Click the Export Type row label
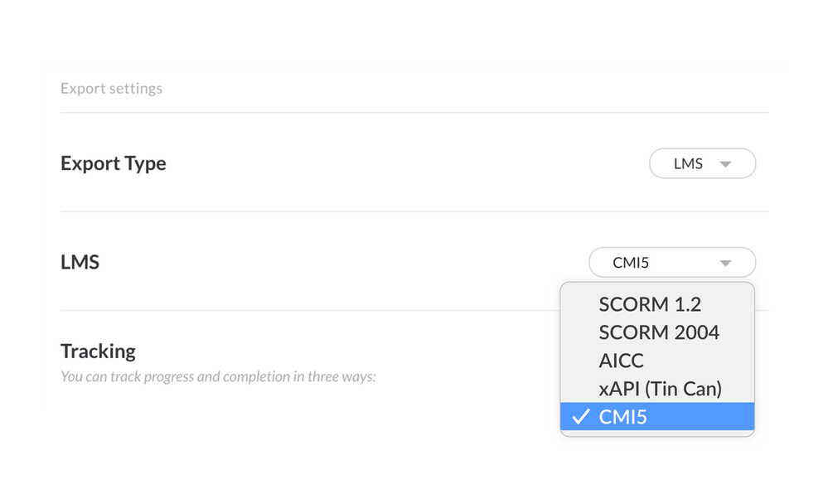Viewport: 828px width, 504px height. tap(114, 163)
